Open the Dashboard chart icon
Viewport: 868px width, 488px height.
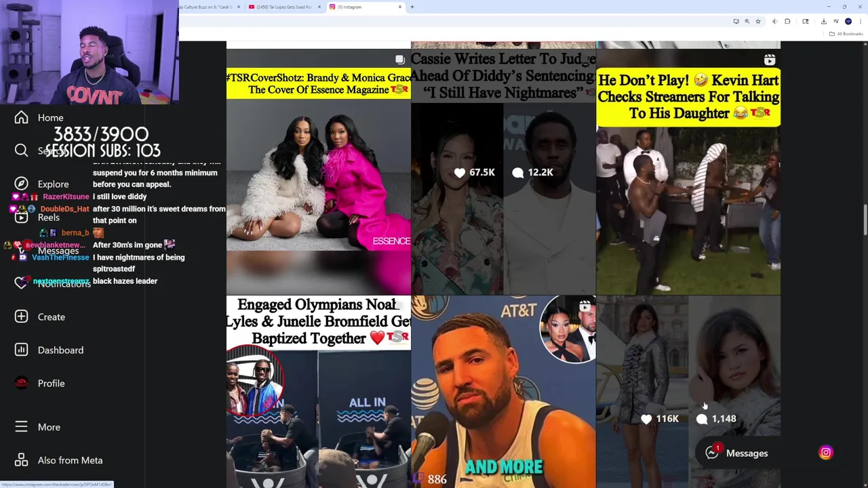(x=21, y=350)
